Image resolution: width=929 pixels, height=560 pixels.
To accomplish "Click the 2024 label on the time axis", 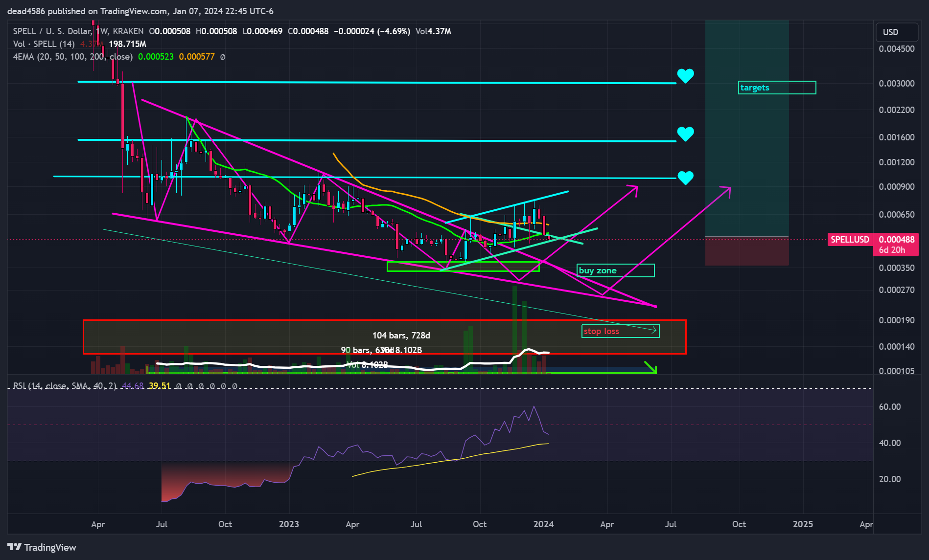I will [543, 524].
